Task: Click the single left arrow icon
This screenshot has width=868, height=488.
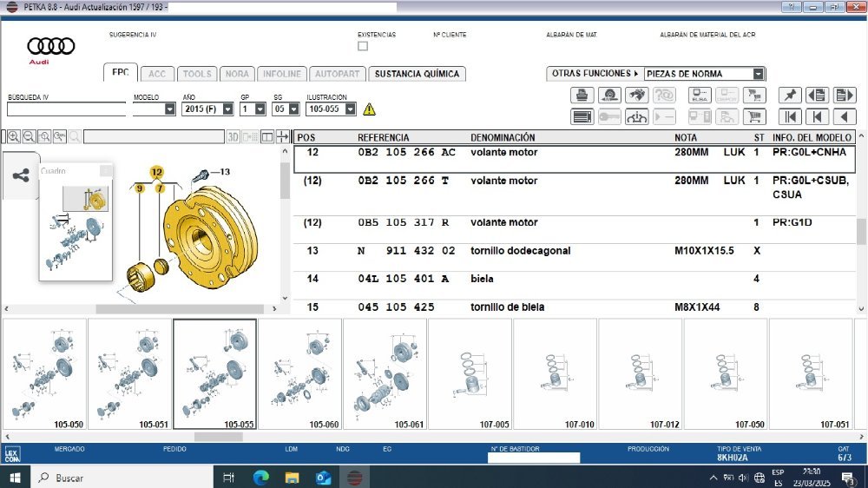Action: 845,117
